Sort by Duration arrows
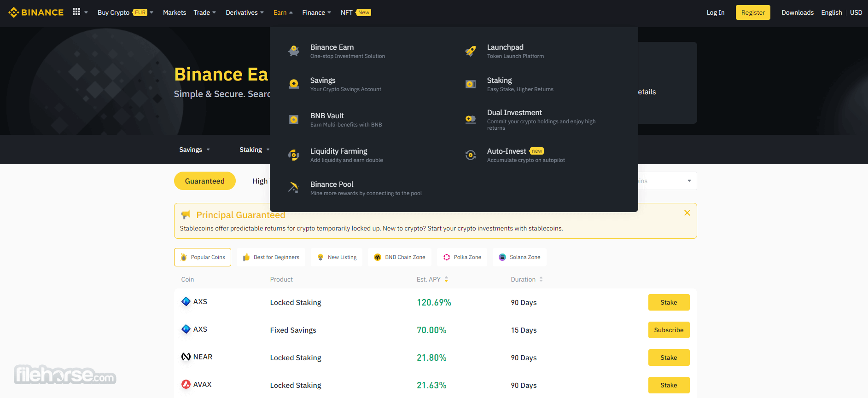This screenshot has height=398, width=868. [541, 279]
